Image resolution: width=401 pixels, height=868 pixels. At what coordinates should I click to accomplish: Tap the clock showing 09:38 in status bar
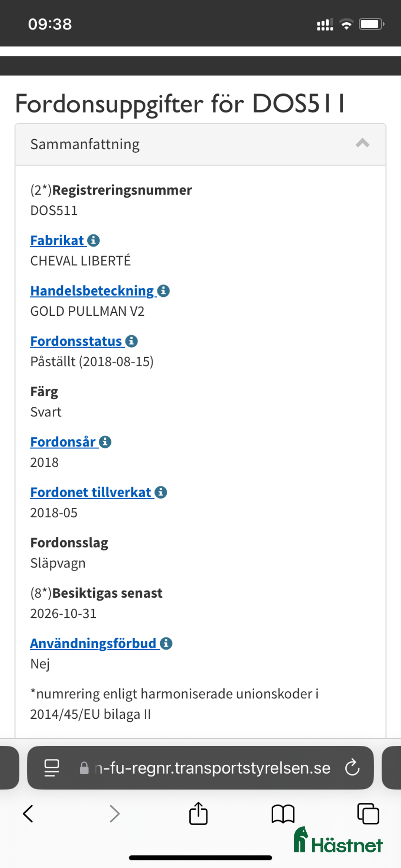pos(49,24)
